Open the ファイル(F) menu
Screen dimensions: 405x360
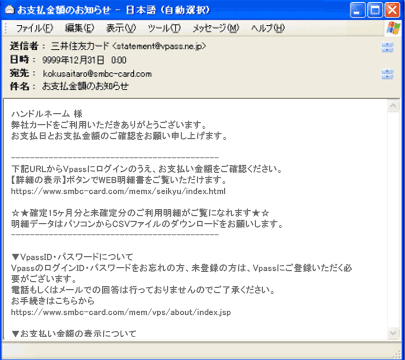[34, 28]
